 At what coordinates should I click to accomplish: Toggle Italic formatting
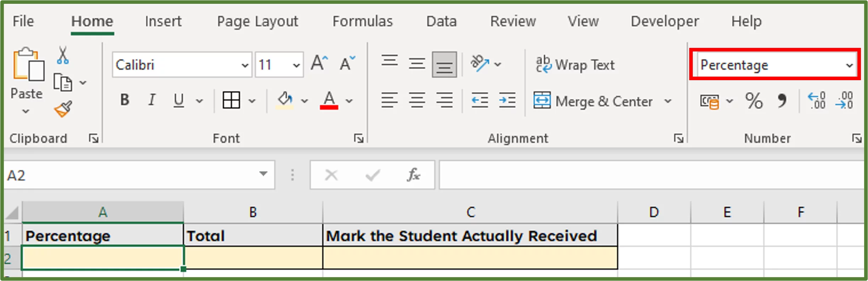(152, 100)
